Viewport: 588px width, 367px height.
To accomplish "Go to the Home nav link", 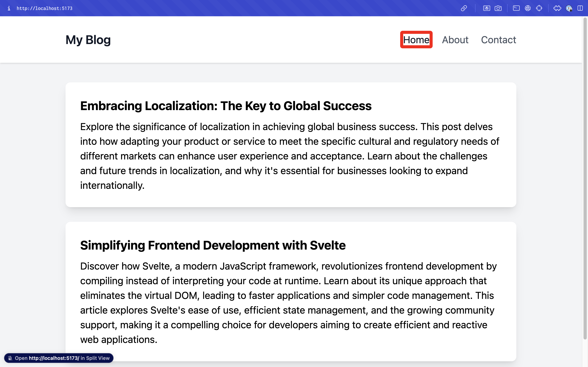I will click(416, 40).
